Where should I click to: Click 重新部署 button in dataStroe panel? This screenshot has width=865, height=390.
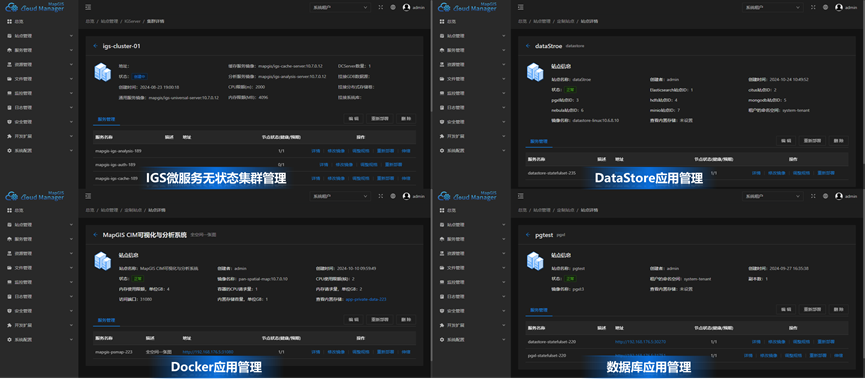coord(813,141)
